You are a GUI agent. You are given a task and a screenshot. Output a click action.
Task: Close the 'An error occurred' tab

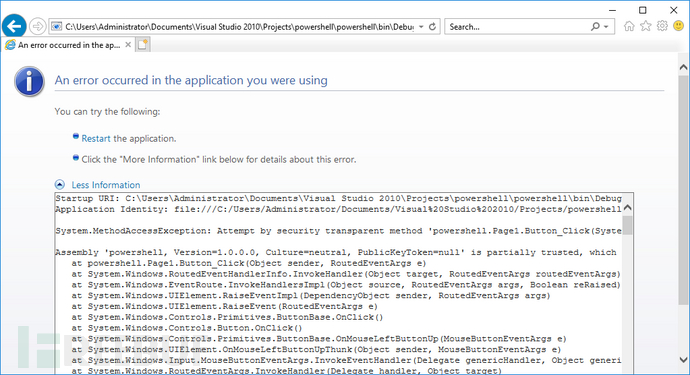[128, 44]
